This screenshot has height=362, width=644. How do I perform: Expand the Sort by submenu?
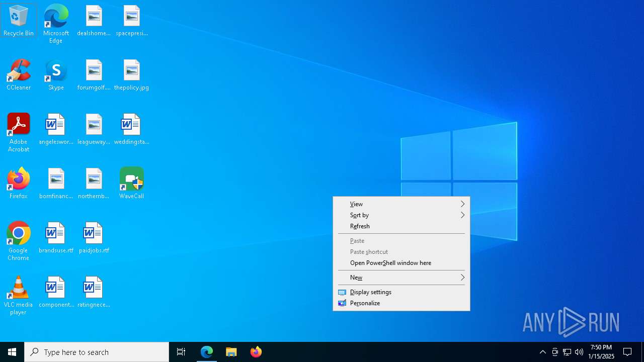click(x=401, y=215)
